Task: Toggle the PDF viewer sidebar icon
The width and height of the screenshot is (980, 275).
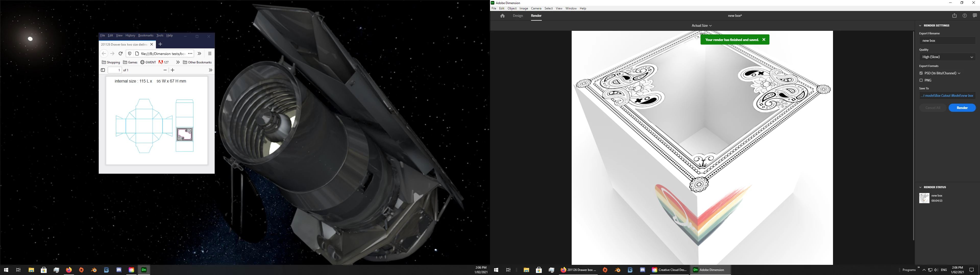Action: point(103,70)
